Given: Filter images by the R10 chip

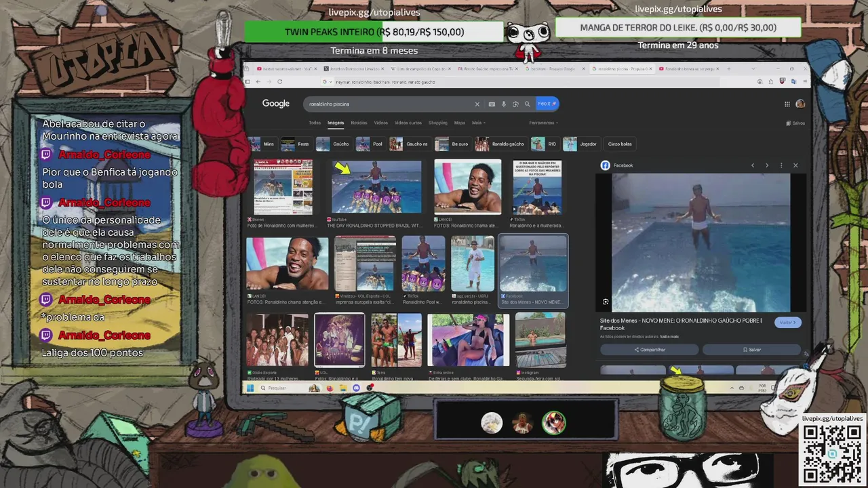Looking at the screenshot, I should click(x=545, y=144).
